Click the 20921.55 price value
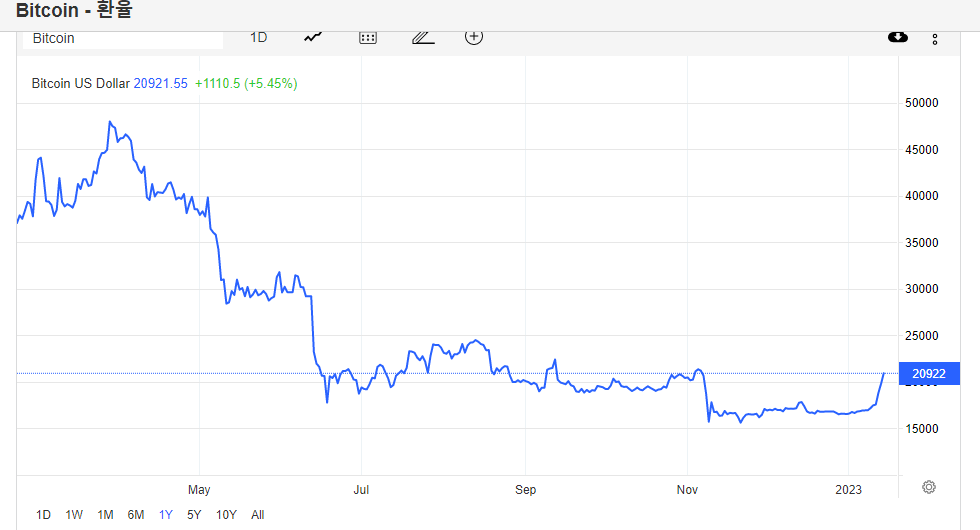This screenshot has height=530, width=980. 161,83
